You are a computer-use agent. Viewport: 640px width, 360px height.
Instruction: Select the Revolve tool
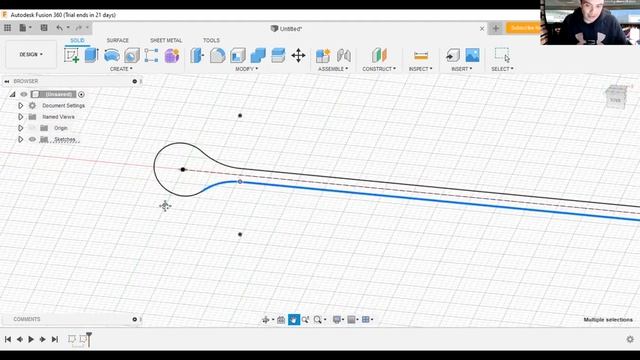[112, 56]
